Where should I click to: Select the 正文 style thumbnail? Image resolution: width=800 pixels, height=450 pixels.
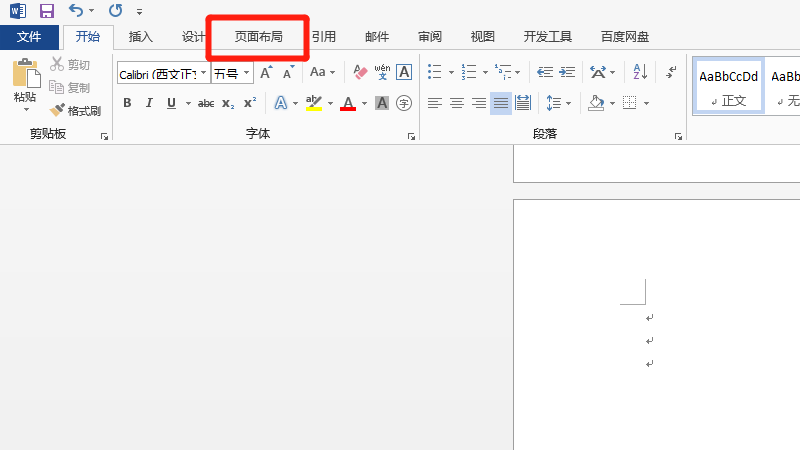728,85
